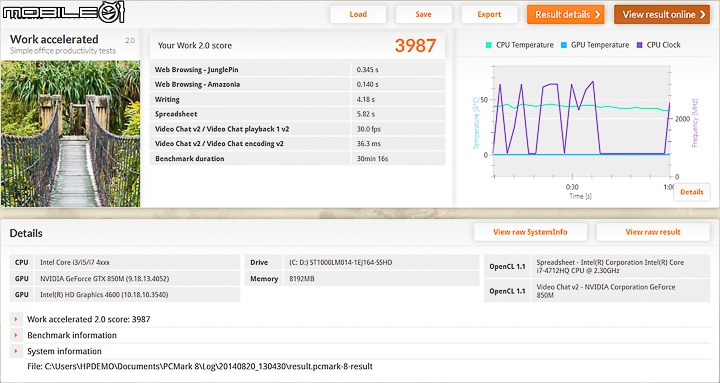Click the jungle bridge thumbnail image
The image size is (720, 383).
click(70, 134)
